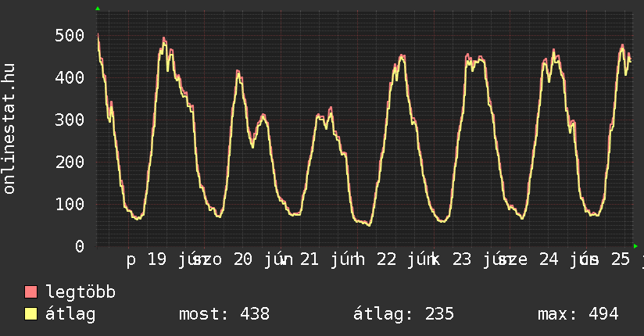Image resolution: width=644 pixels, height=336 pixels.
Task: Click the y-axis label 400
Action: coord(70,77)
